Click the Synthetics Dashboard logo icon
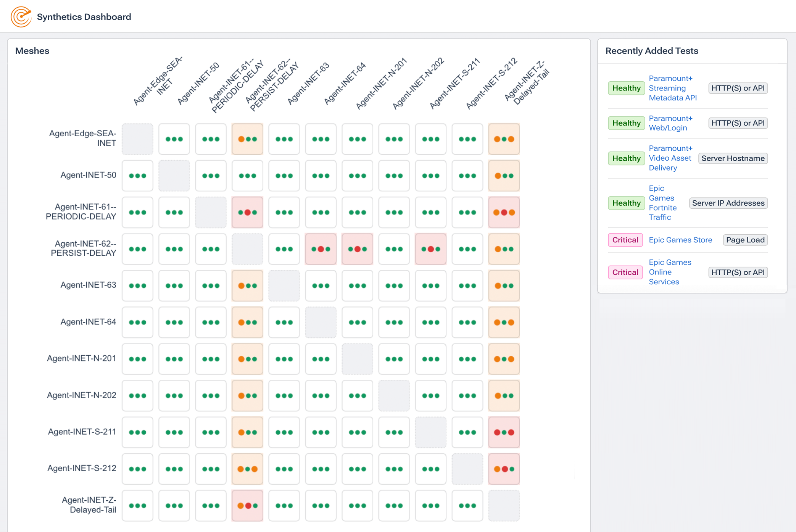 (21, 17)
